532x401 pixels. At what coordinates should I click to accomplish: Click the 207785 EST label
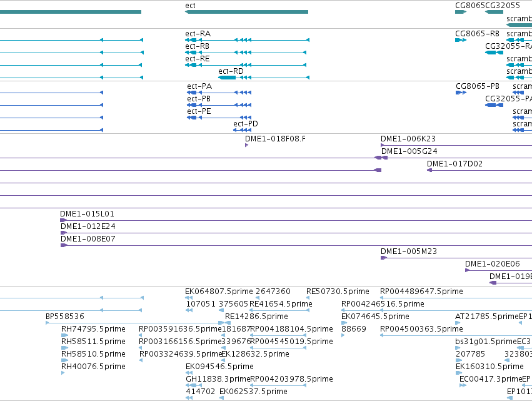[x=470, y=355]
